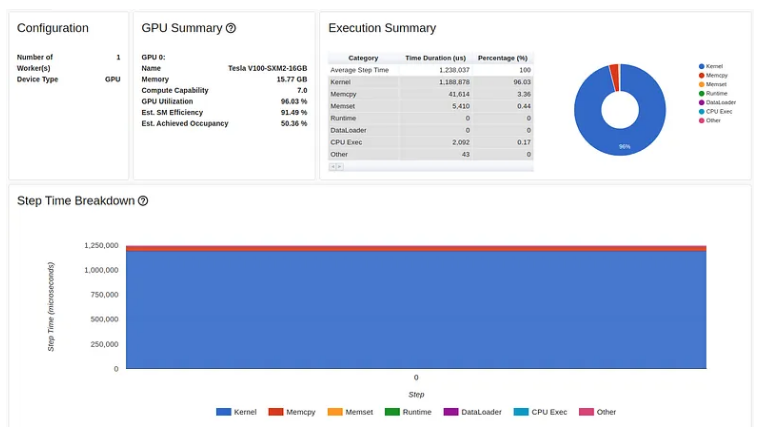The width and height of the screenshot is (762, 440).
Task: Click the 1,238,037 average step duration cell
Action: (x=435, y=70)
